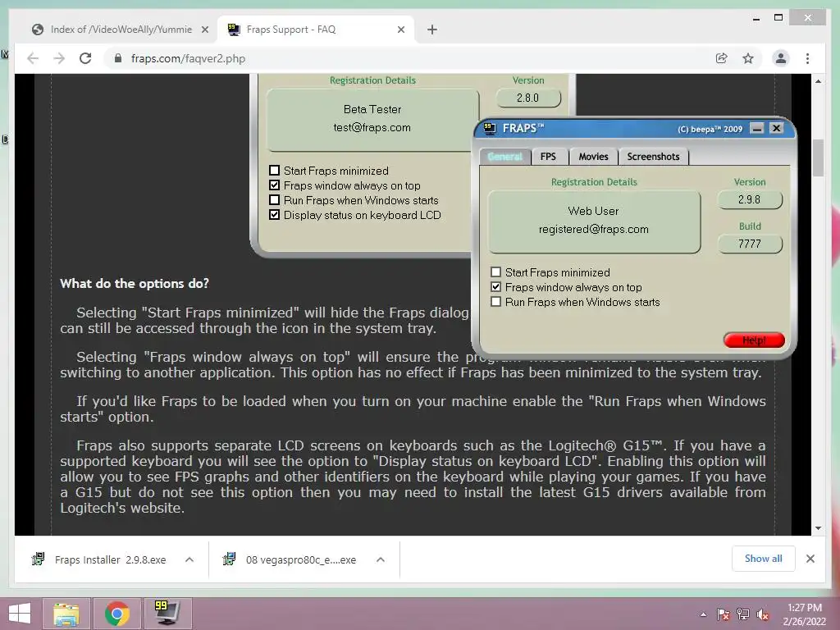Click the Fraps title bar app icon
Image resolution: width=840 pixels, height=630 pixels.
pos(489,128)
